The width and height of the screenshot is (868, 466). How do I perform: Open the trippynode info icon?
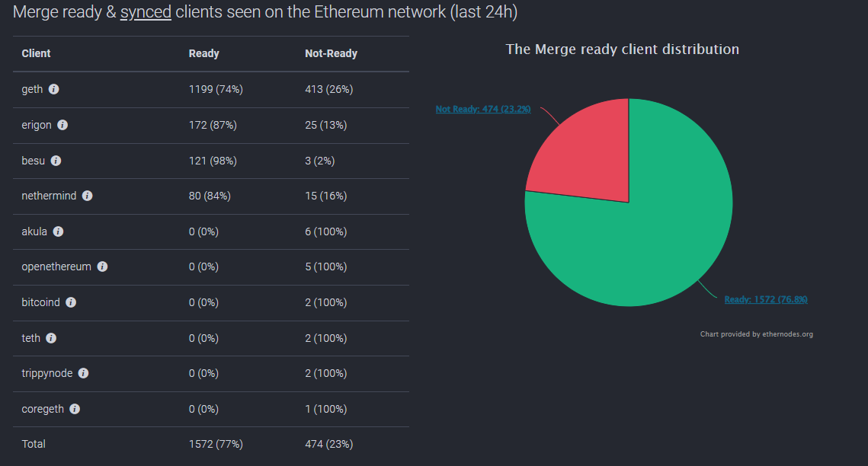pos(84,373)
